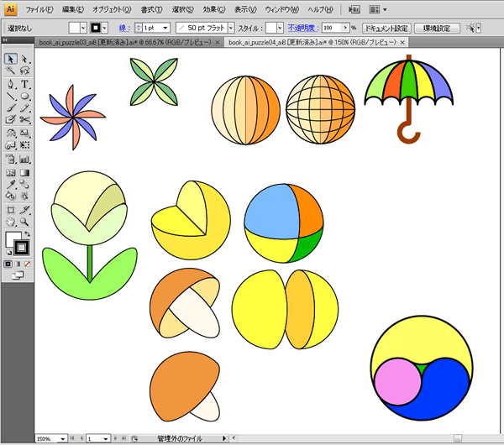The height and width of the screenshot is (445, 504).
Task: Select the Free Transform tool
Action: tap(24, 145)
